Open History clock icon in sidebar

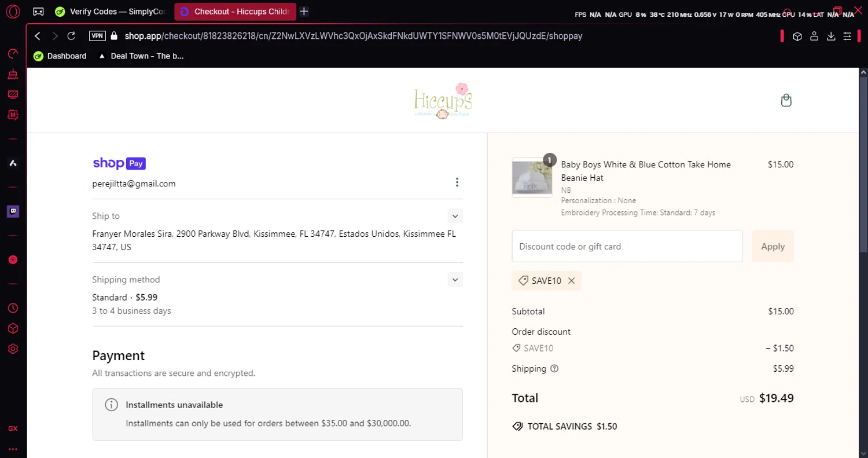pyautogui.click(x=13, y=308)
